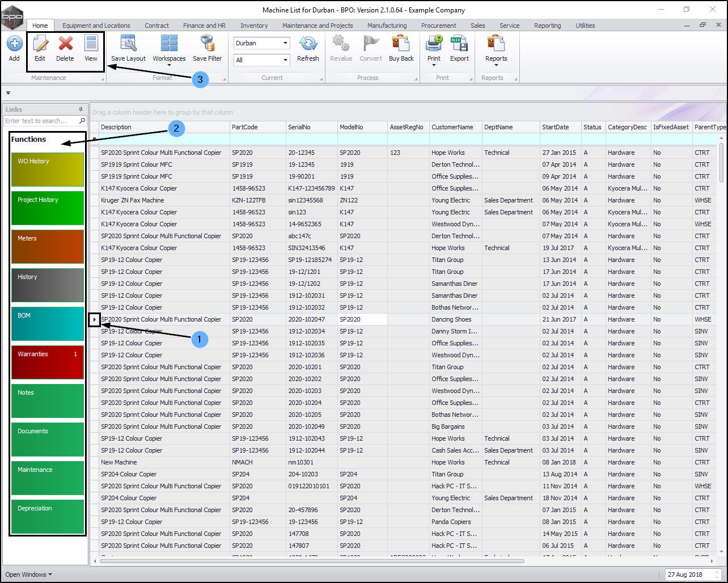Pin the Links panel
Screen dimensions: 728x583
pos(81,109)
